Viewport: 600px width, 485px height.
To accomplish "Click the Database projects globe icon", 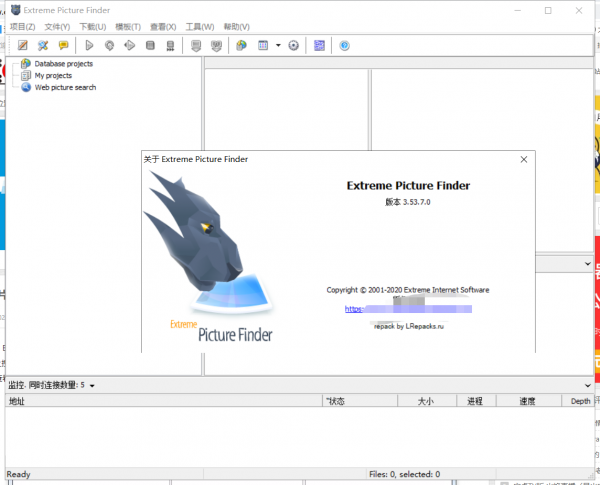I will tap(26, 63).
